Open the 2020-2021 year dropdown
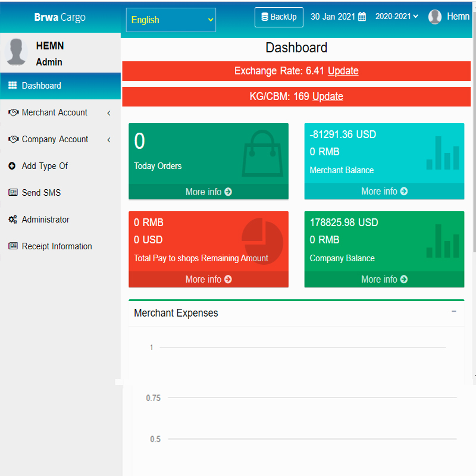476x476 pixels. [x=397, y=17]
